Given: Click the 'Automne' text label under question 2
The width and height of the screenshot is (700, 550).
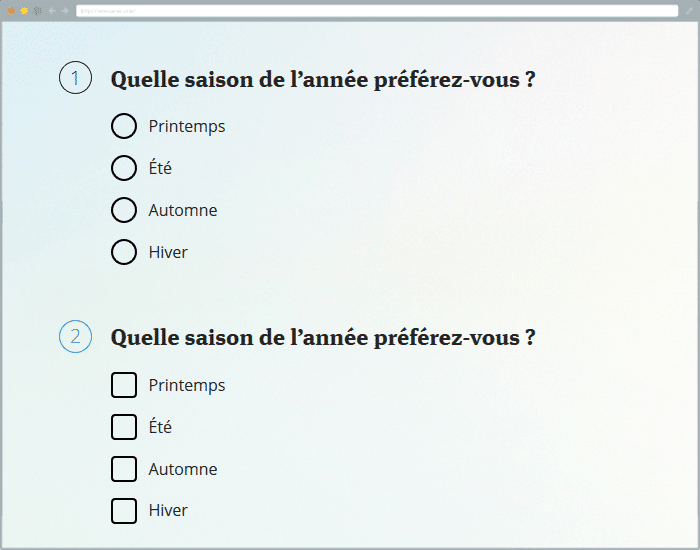Looking at the screenshot, I should coord(183,469).
